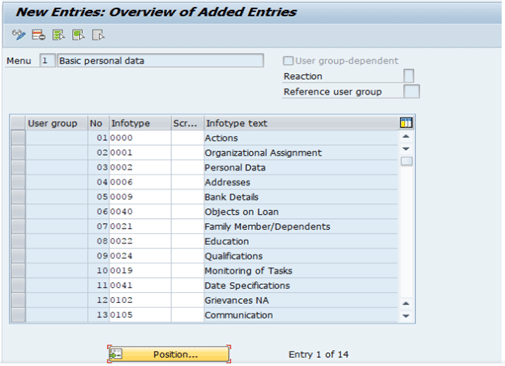Click infotype cell 0022

[140, 241]
